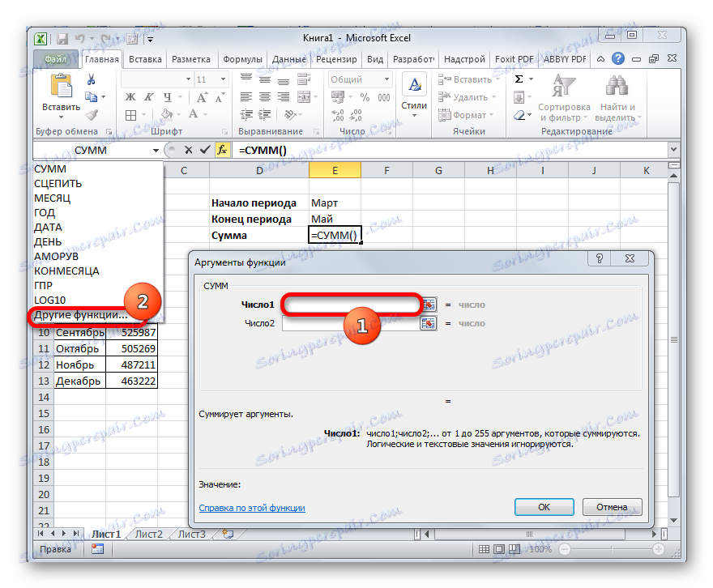Switch to the Вставка ribbon tab
This screenshot has height=588, width=713.
click(145, 59)
